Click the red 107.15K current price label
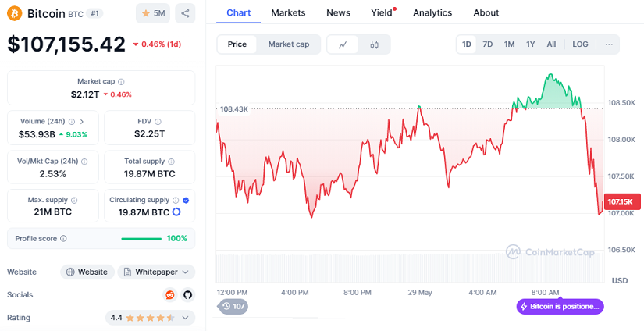The height and width of the screenshot is (331, 644). coord(622,201)
